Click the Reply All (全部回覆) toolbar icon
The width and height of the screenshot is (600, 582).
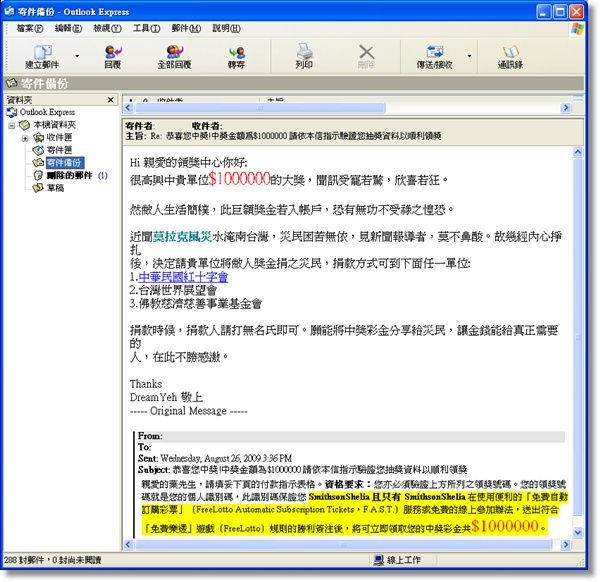pyautogui.click(x=174, y=52)
